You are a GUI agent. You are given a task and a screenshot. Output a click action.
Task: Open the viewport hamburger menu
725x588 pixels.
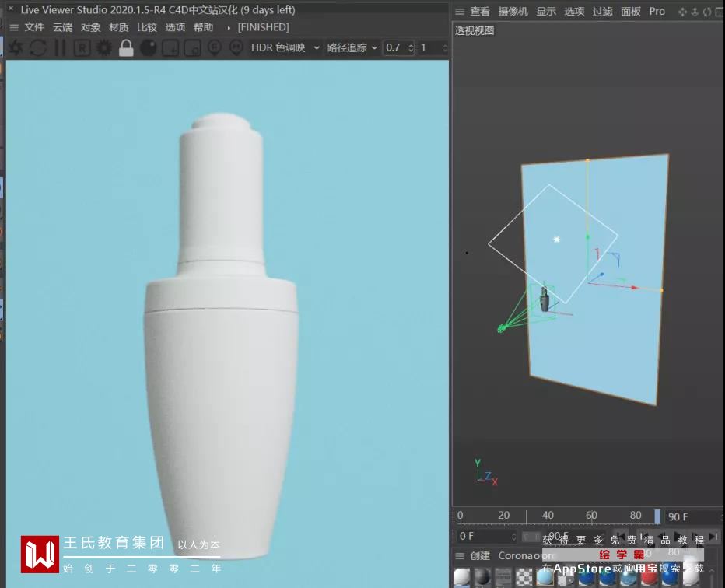[460, 12]
